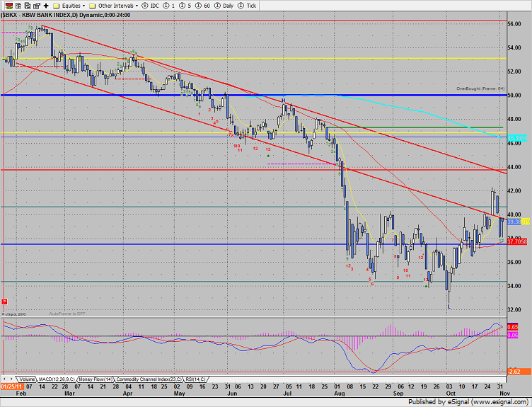Click the Published by eSignal footer text
Image resolution: width=532 pixels, height=407 pixels.
(469, 402)
